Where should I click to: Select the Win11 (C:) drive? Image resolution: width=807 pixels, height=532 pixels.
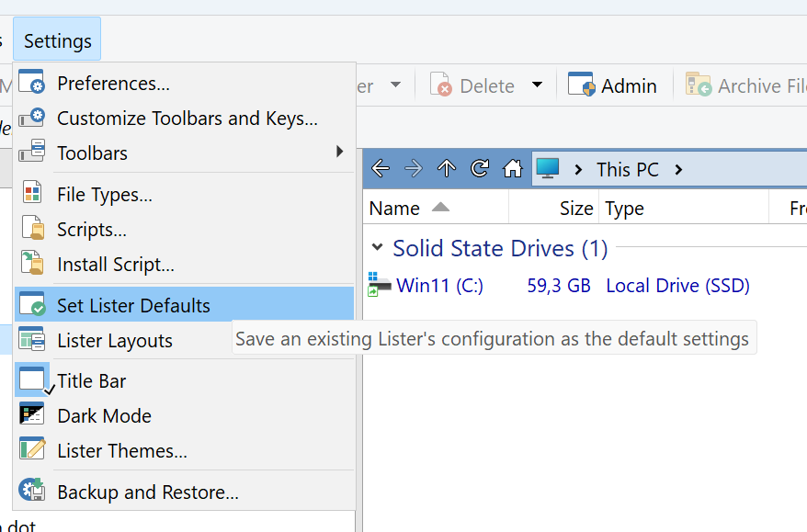point(438,286)
